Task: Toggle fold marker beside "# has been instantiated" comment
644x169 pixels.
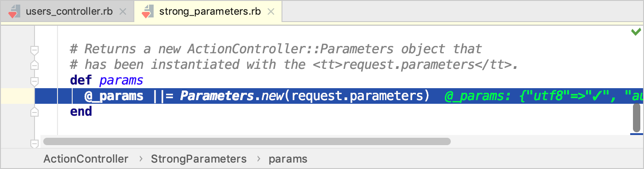Action: [34, 65]
